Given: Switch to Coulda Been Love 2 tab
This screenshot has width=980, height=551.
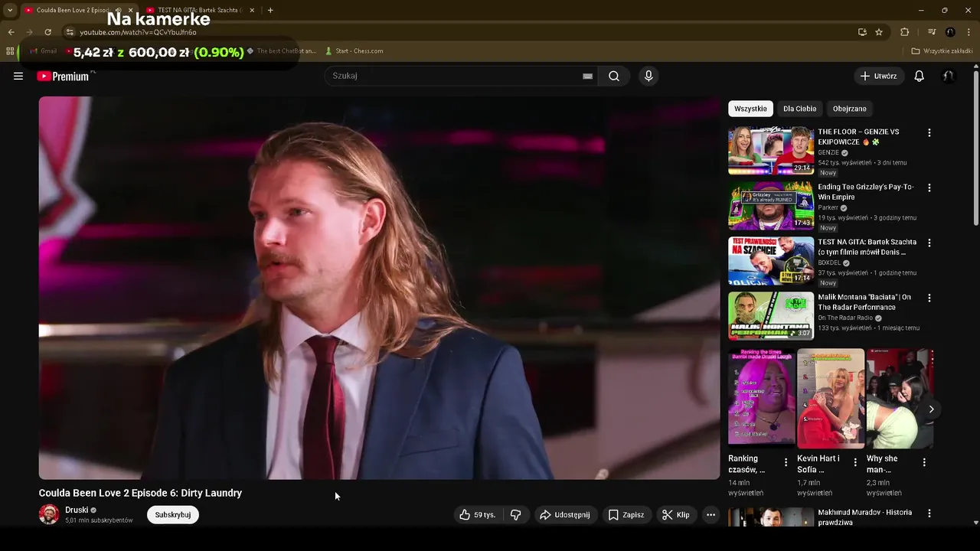Looking at the screenshot, I should [73, 10].
